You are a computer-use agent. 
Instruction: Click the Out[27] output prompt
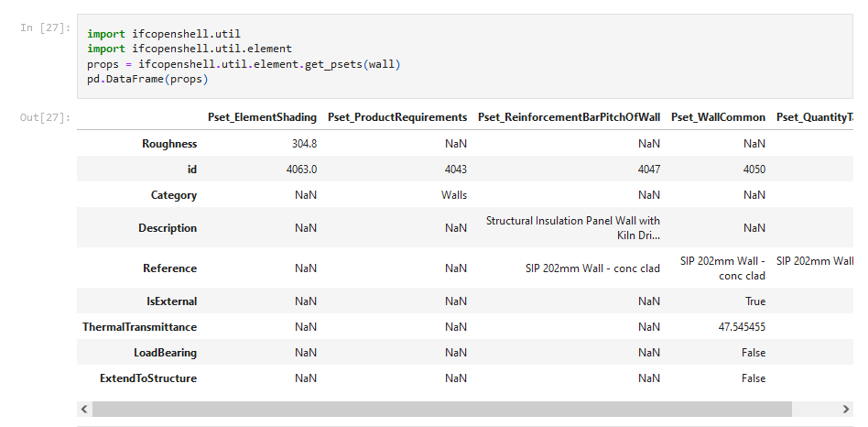(45, 118)
